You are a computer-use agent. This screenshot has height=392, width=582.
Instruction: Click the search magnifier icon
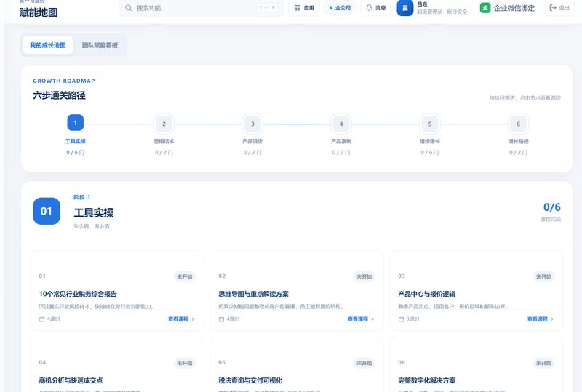[x=129, y=8]
